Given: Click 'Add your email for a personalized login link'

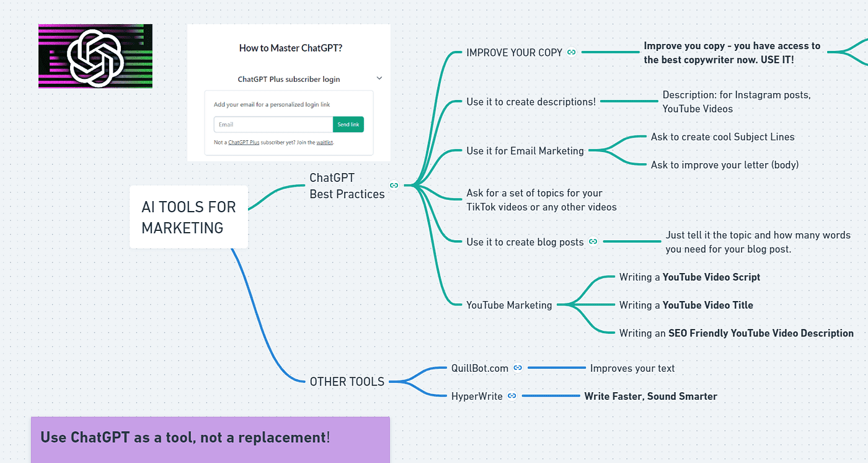Looking at the screenshot, I should click(272, 104).
